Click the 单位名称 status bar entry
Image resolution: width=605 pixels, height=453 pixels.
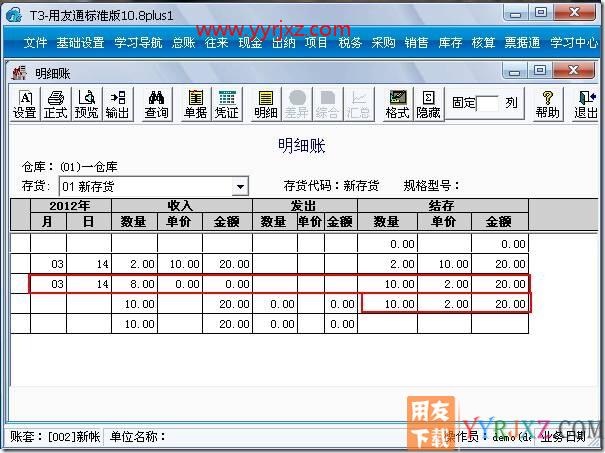137,437
